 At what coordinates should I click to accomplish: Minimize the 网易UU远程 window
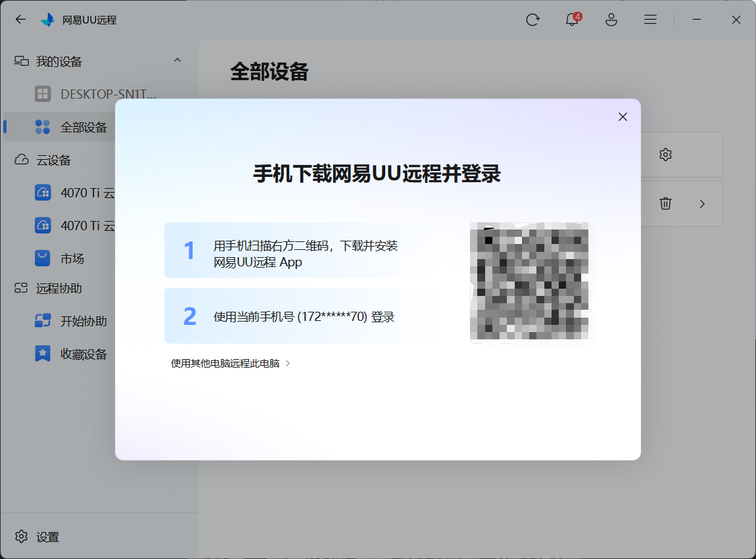(697, 20)
